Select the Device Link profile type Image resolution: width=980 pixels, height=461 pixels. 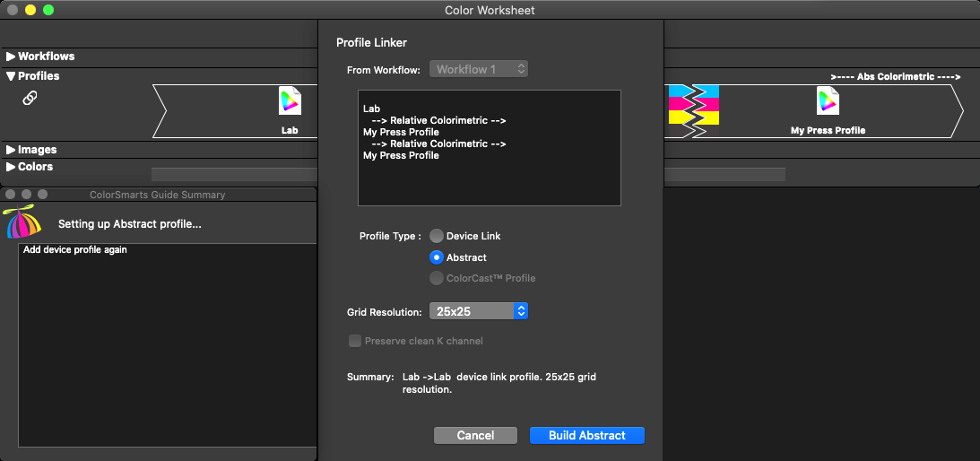(437, 236)
